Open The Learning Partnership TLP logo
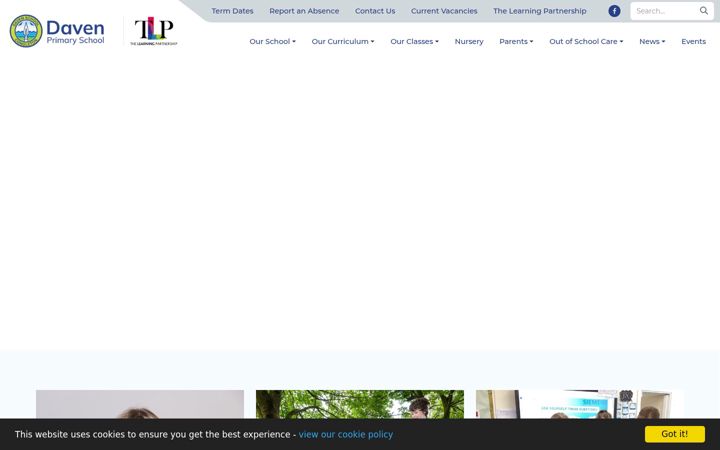The width and height of the screenshot is (720, 450). (x=154, y=31)
